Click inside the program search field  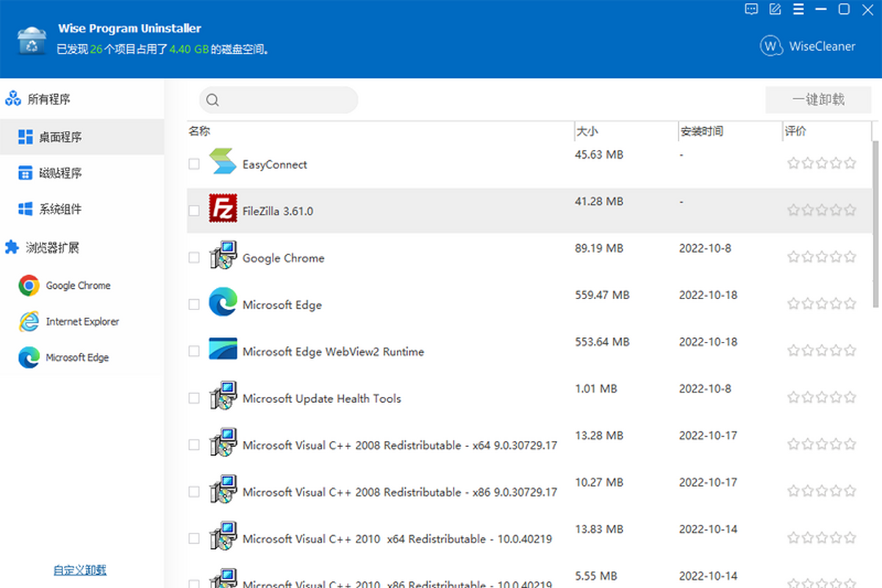pos(279,100)
